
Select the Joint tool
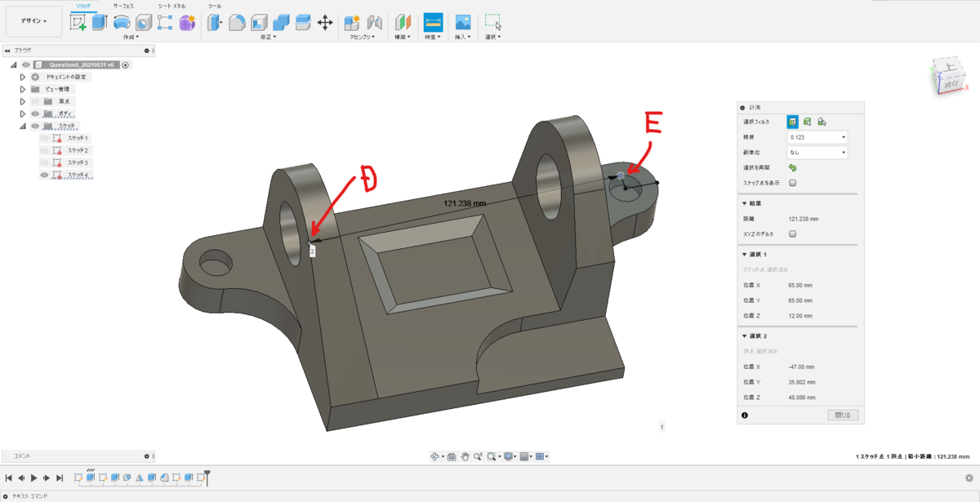(375, 23)
